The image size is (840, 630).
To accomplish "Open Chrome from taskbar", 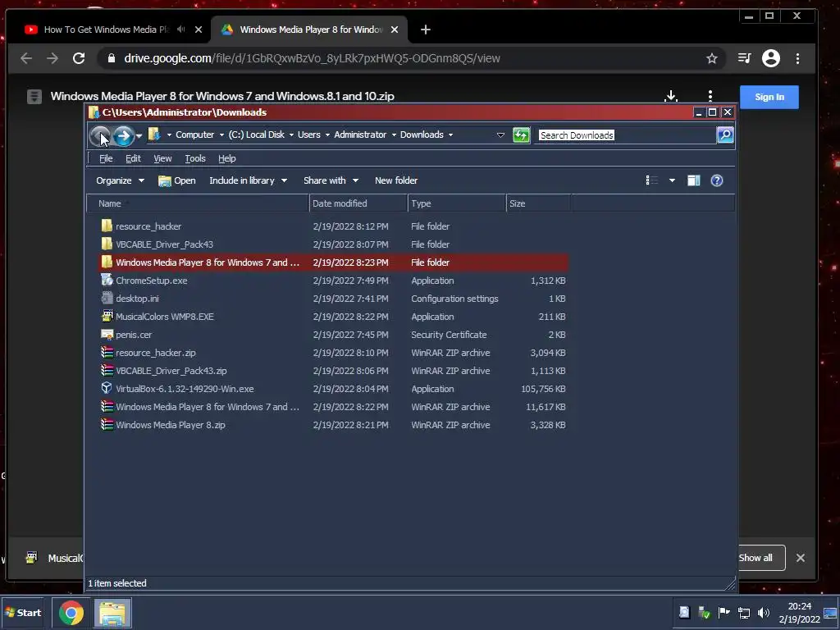I will pos(71,613).
